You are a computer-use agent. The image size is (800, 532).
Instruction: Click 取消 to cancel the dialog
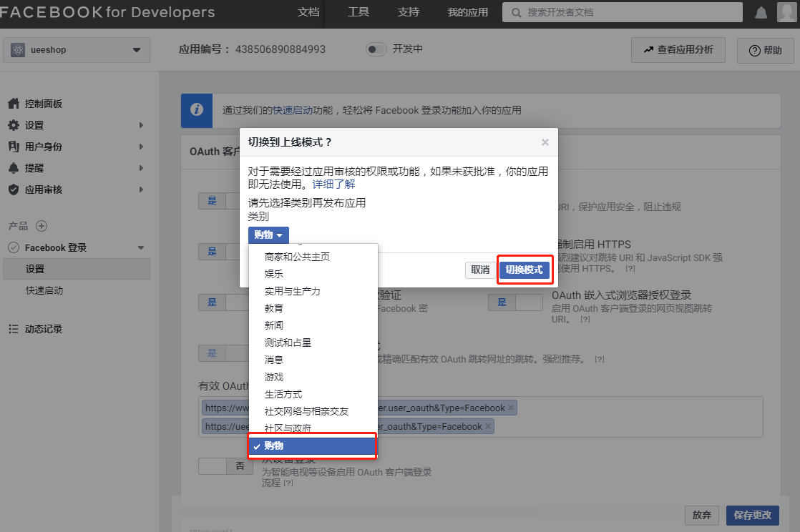480,270
